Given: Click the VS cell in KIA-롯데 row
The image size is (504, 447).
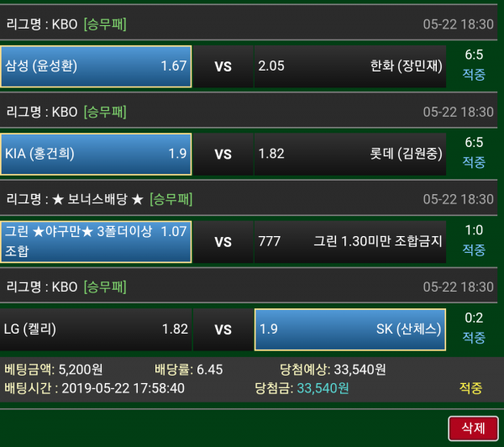Looking at the screenshot, I should click(223, 154).
